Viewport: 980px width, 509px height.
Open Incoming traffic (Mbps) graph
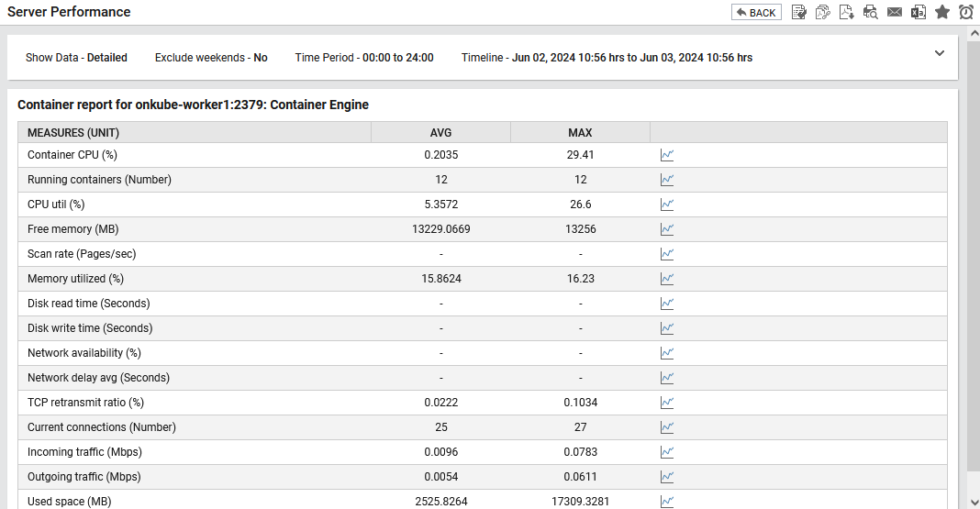point(667,451)
